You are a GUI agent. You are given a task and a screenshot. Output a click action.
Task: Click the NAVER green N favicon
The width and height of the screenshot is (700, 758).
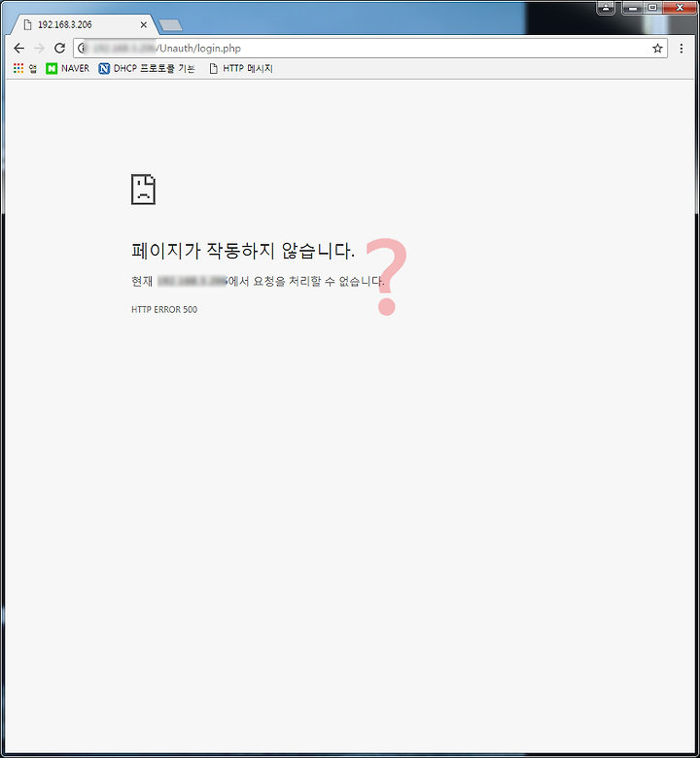point(52,69)
